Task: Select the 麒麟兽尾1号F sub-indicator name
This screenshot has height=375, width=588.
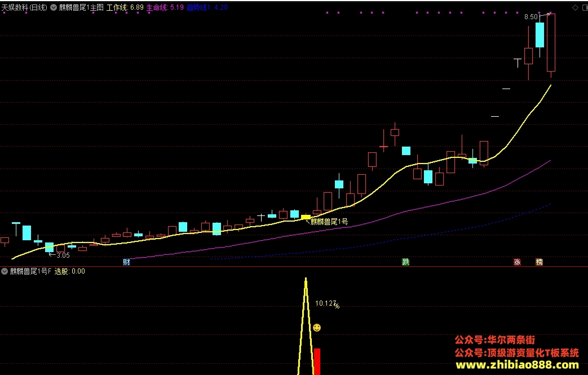Action: pos(31,271)
